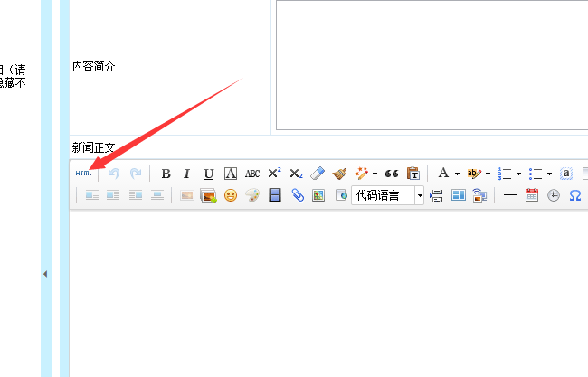Screen dimensions: 588x377
Task: Click the superscript icon
Action: tap(274, 174)
